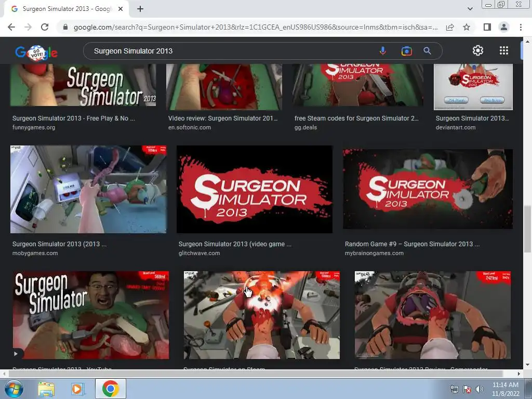Share this page from address bar

(x=450, y=27)
